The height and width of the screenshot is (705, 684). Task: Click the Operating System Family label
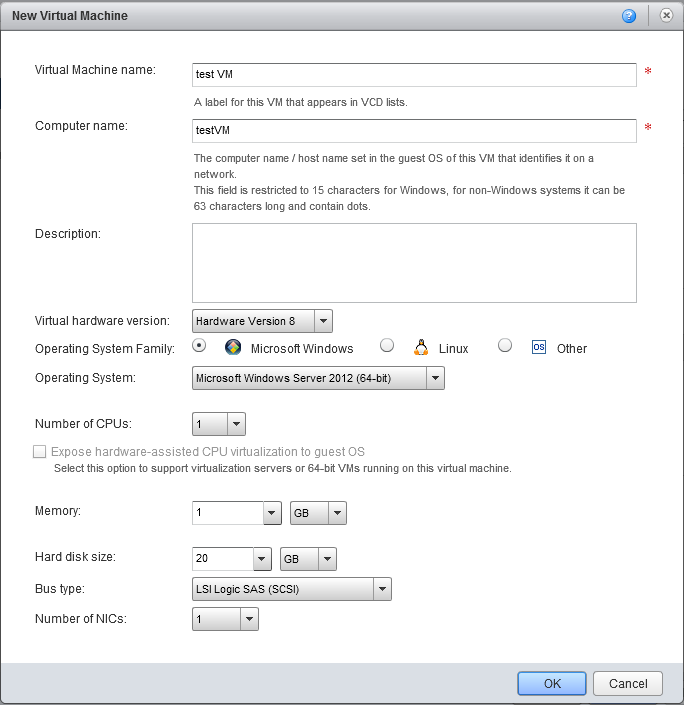point(105,349)
